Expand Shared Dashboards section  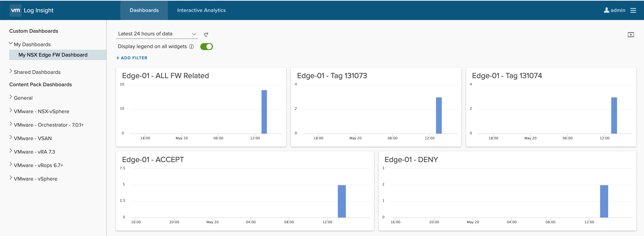[11, 71]
